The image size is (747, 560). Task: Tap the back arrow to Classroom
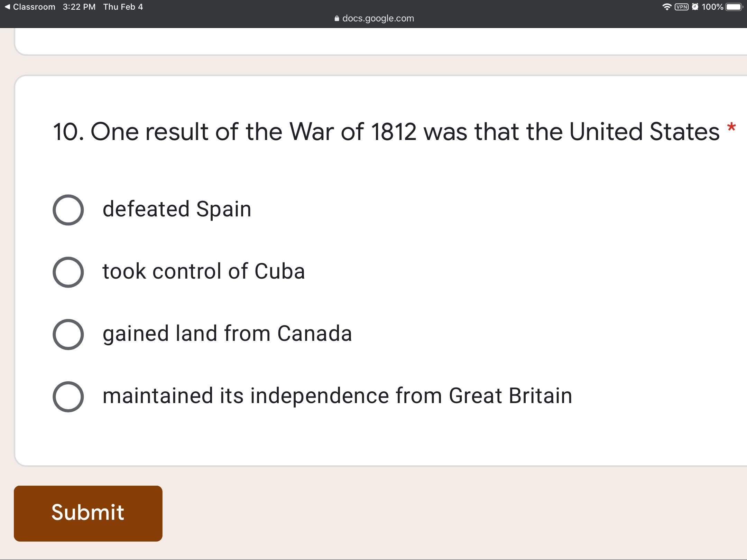coord(7,7)
